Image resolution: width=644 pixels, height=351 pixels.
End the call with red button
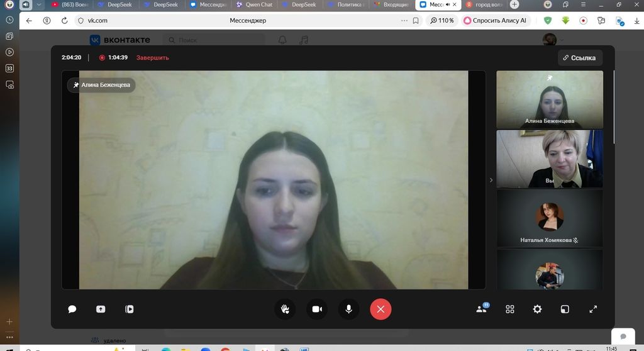tap(380, 309)
